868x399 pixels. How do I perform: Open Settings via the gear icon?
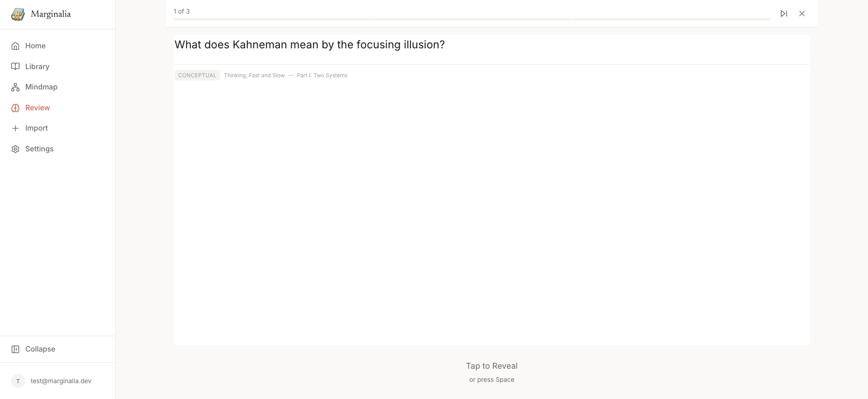click(15, 149)
